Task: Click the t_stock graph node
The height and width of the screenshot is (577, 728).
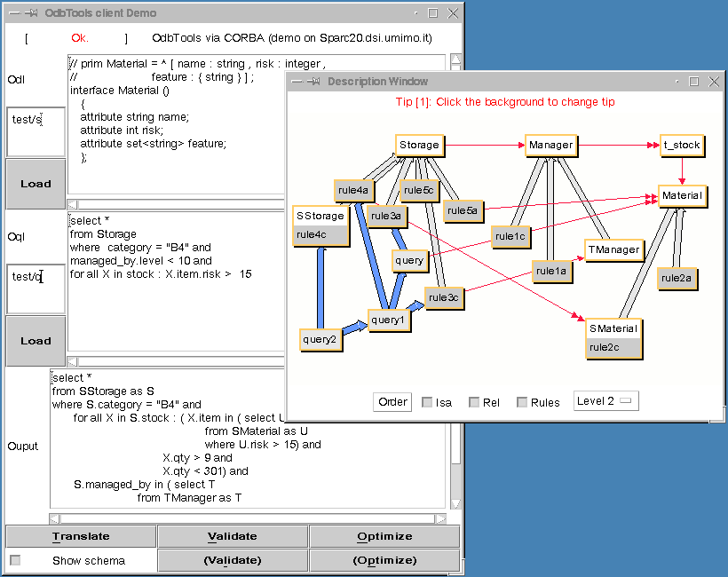Action: (x=682, y=145)
